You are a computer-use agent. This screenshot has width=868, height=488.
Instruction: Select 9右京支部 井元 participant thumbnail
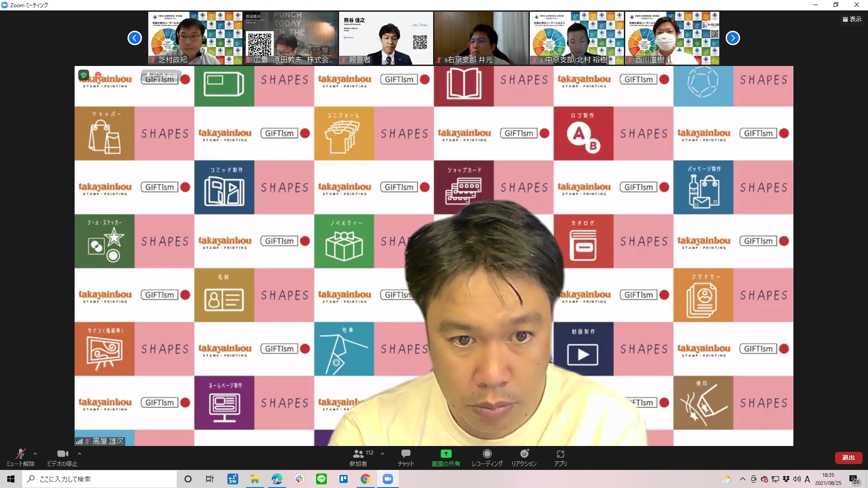[481, 38]
